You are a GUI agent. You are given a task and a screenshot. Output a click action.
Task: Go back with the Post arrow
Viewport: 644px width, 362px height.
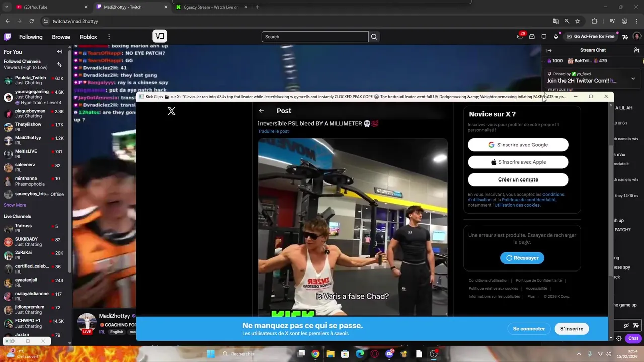pyautogui.click(x=261, y=111)
